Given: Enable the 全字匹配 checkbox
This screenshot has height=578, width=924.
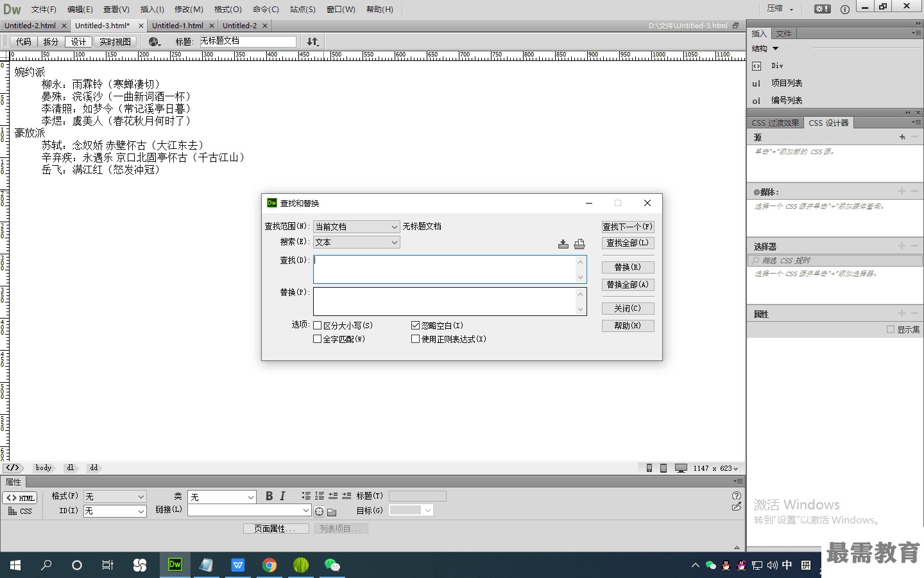Looking at the screenshot, I should coord(317,339).
